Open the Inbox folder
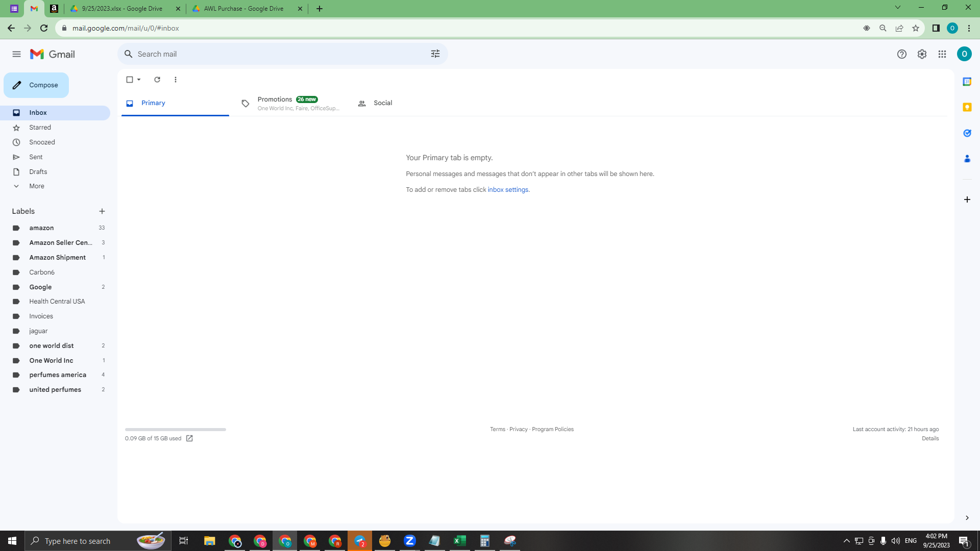This screenshot has height=551, width=980. (55, 113)
